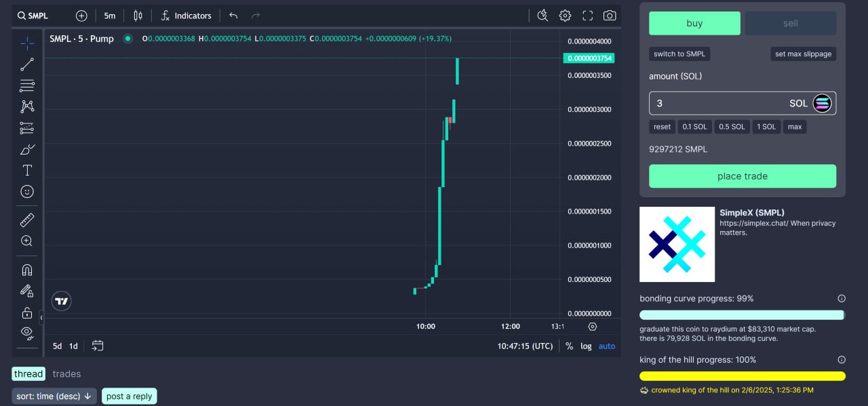Toggle auto scale
This screenshot has width=868, height=406.
coord(607,346)
